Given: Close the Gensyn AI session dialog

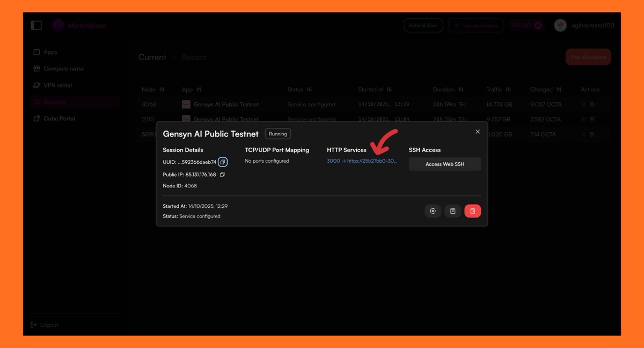Looking at the screenshot, I should pyautogui.click(x=478, y=132).
